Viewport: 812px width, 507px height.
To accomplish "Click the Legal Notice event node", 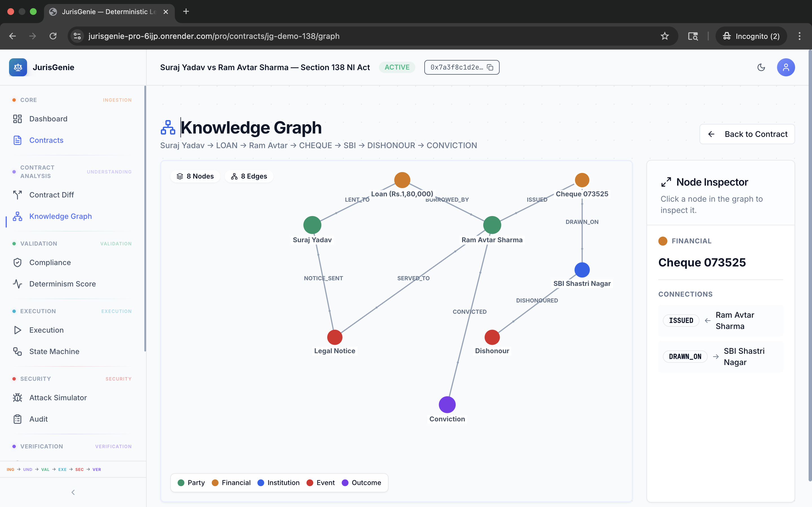I will coord(335,337).
